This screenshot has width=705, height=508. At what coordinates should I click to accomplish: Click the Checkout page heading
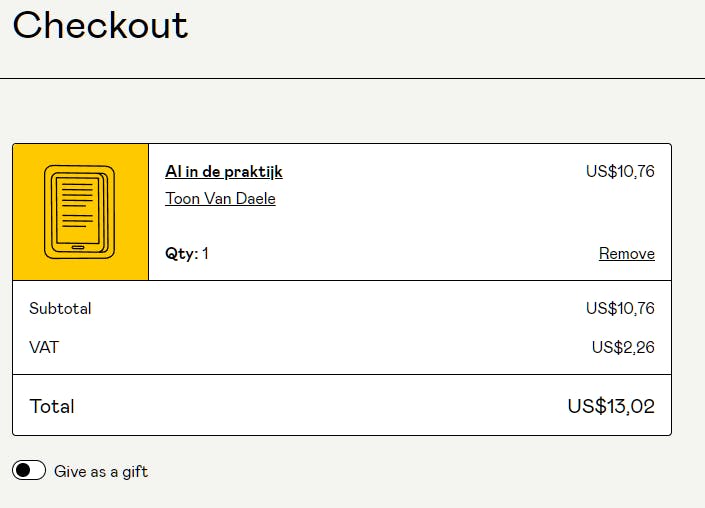(x=100, y=25)
